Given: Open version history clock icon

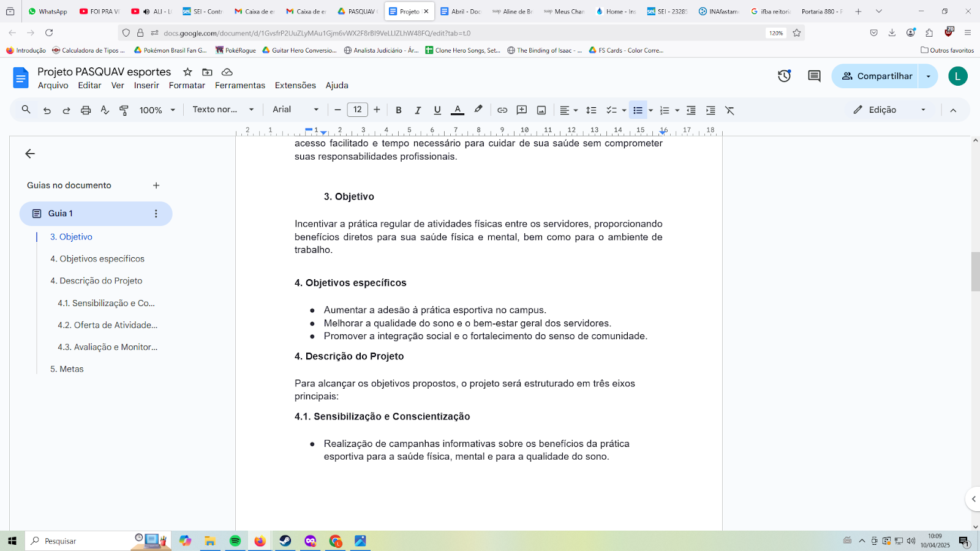Looking at the screenshot, I should (x=784, y=76).
